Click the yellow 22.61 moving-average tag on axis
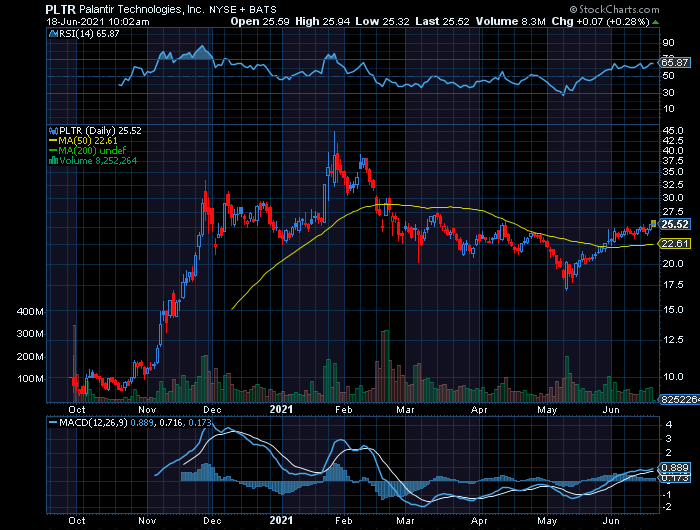The width and height of the screenshot is (700, 530). click(x=675, y=244)
